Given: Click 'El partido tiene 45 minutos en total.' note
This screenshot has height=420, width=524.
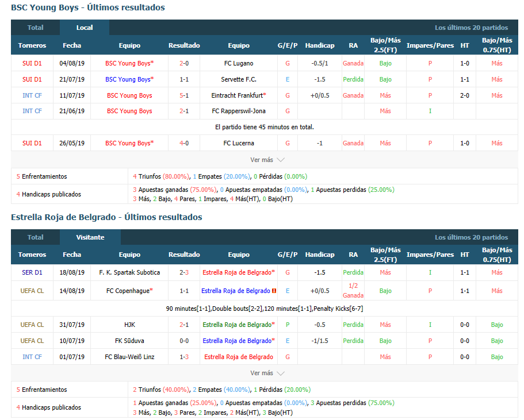Looking at the screenshot, I should click(x=265, y=127).
